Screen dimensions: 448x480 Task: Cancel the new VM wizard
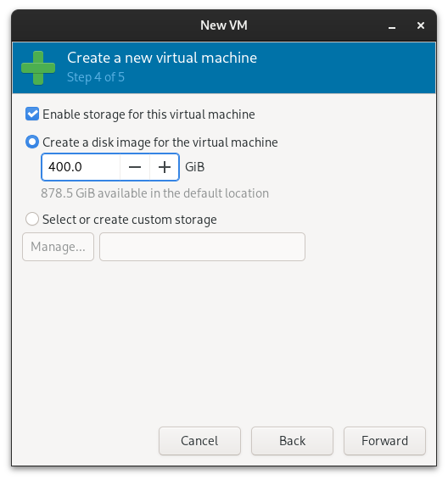click(x=199, y=441)
